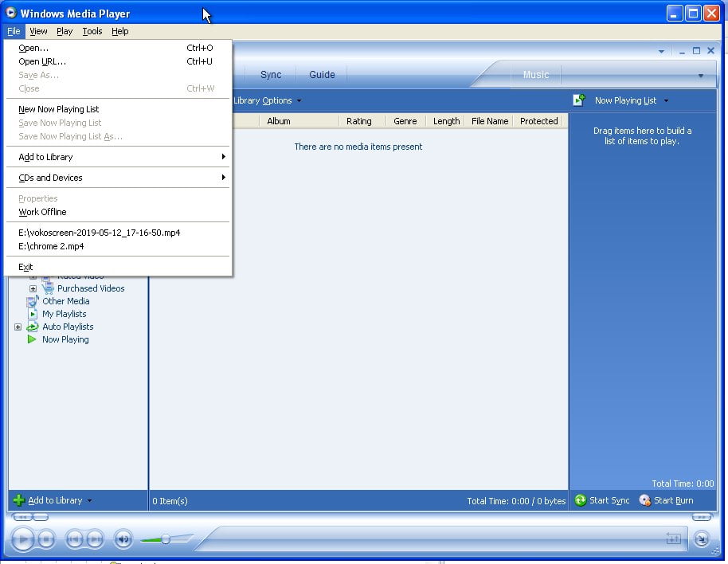Toggle Work Offline in the File menu
728x564 pixels.
118,212
